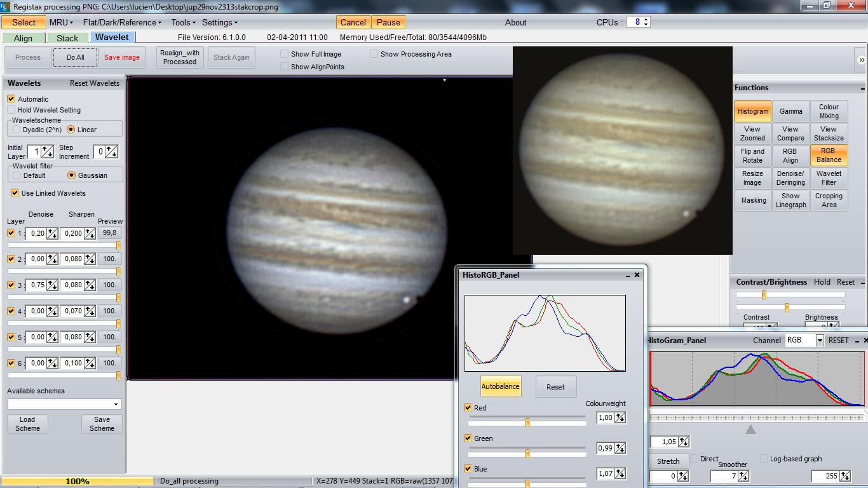Enable the Direct checkbox
The image size is (868, 488).
[695, 459]
